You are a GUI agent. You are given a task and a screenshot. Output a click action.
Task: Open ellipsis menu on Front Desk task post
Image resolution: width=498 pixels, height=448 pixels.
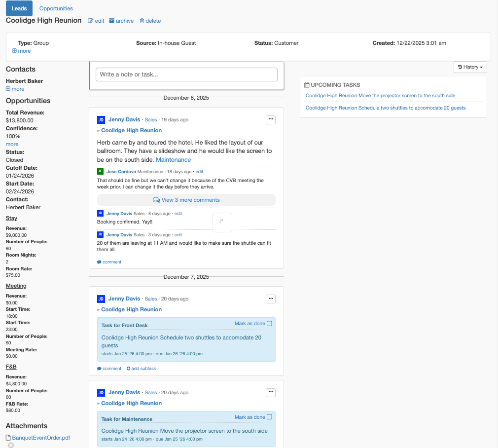[271, 299]
